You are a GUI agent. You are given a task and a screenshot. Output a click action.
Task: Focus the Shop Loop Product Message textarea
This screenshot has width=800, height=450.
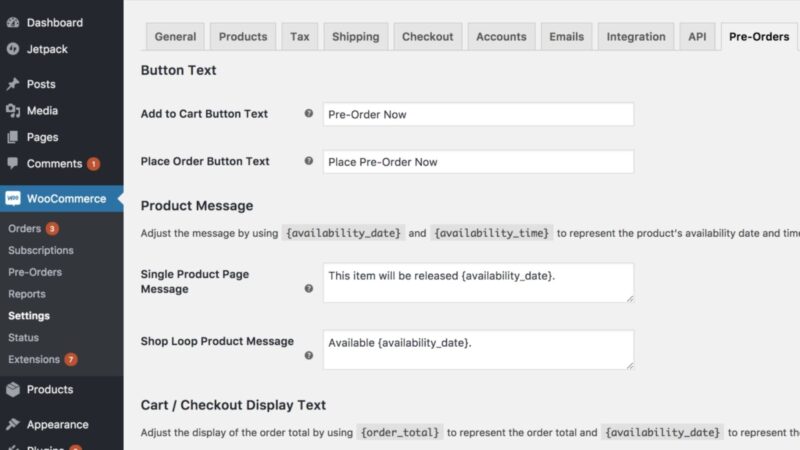click(x=478, y=349)
